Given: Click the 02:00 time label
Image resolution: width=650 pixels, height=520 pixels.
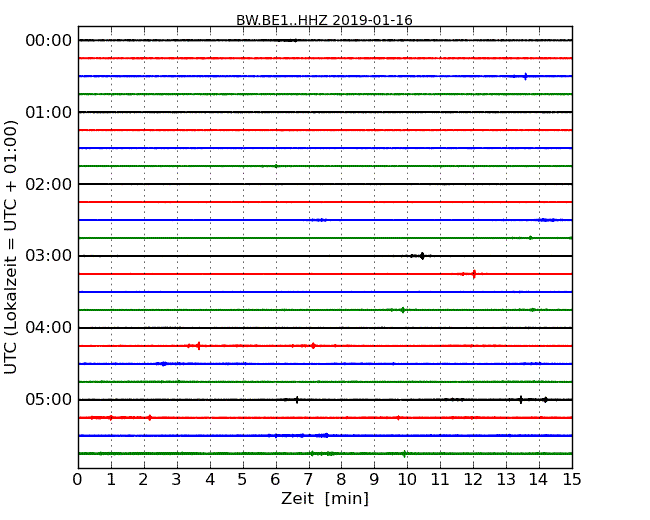Looking at the screenshot, I should 49,184.
